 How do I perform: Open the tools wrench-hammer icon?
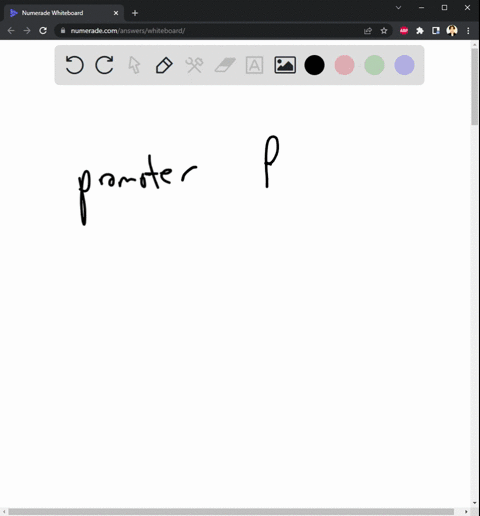(x=194, y=65)
